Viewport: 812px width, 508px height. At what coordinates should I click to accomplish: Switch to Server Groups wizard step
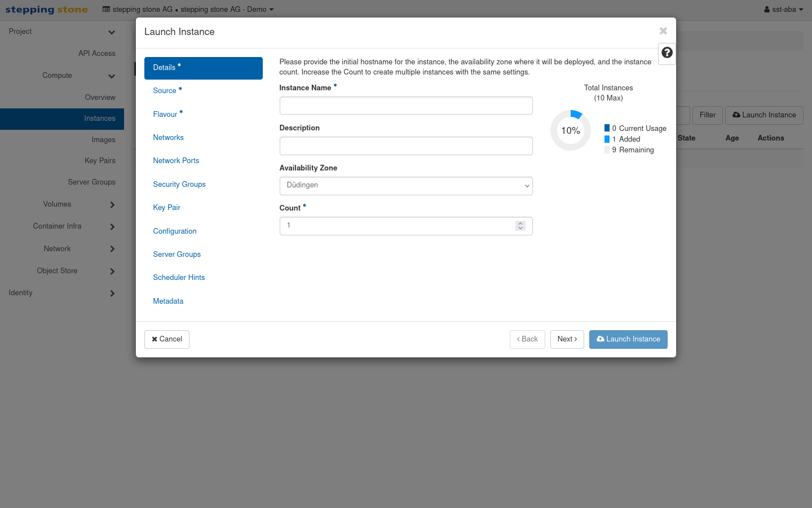point(176,255)
